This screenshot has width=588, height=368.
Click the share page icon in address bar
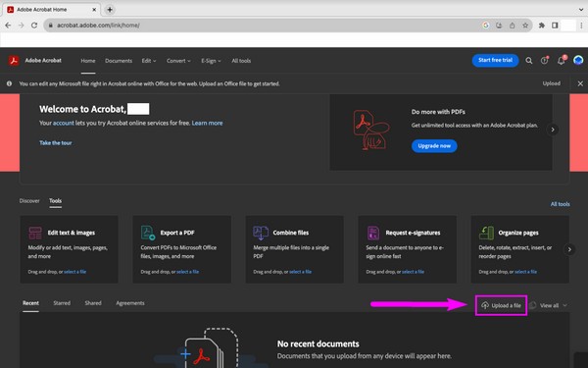[x=513, y=26]
